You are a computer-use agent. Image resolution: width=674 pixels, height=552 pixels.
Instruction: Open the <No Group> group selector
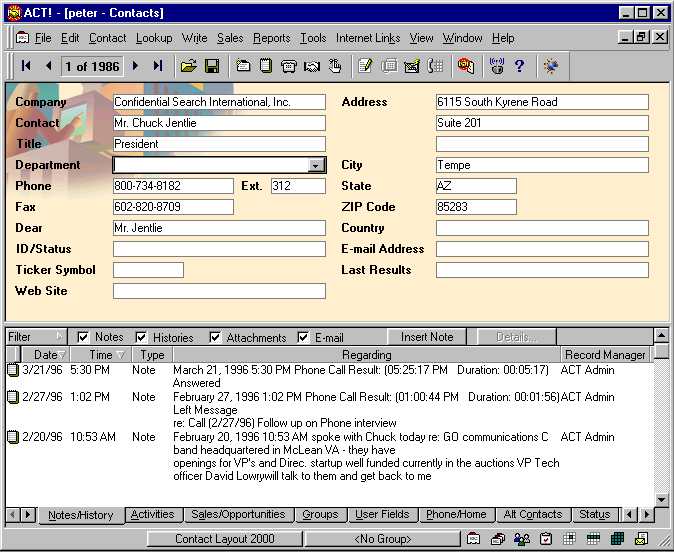pyautogui.click(x=383, y=539)
